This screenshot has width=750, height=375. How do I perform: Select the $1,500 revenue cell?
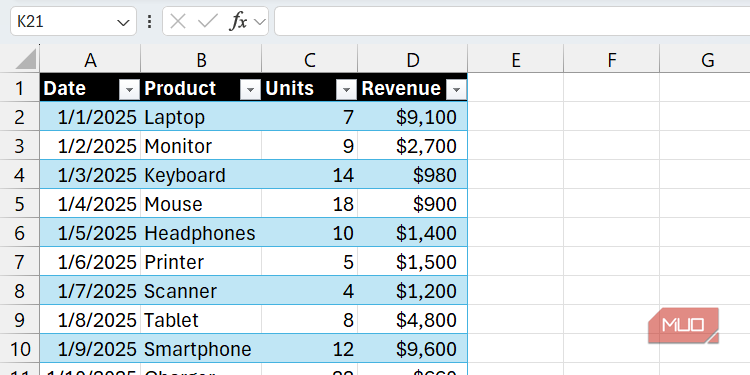click(412, 262)
